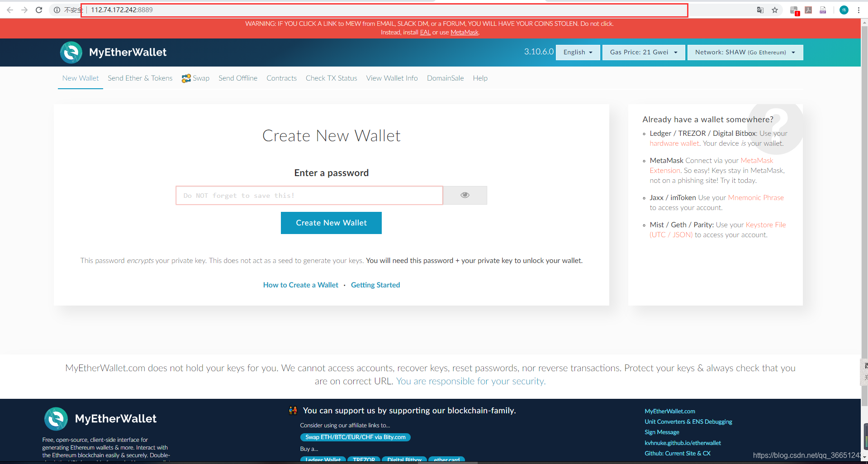Follow the Mnemonic Phrase link
The image size is (868, 464).
click(756, 198)
